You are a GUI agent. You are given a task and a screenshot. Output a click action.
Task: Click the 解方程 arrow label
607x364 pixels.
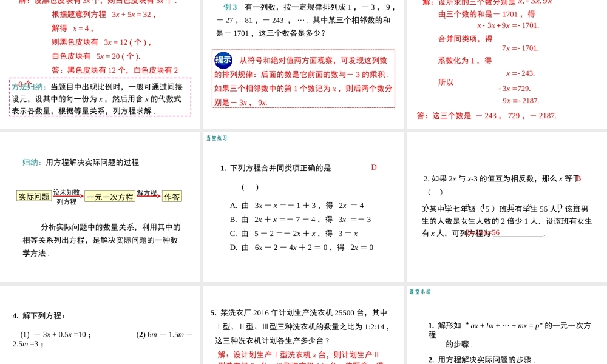click(147, 193)
